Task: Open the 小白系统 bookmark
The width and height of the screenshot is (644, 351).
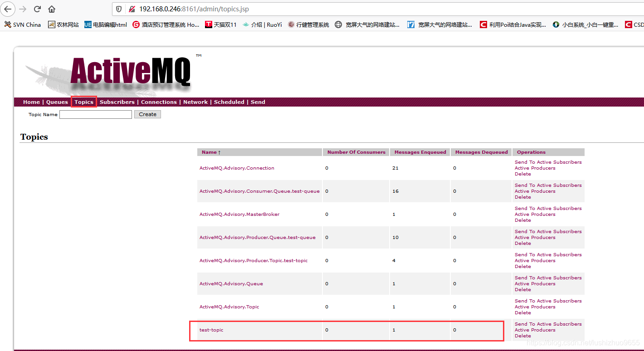Action: [585, 24]
